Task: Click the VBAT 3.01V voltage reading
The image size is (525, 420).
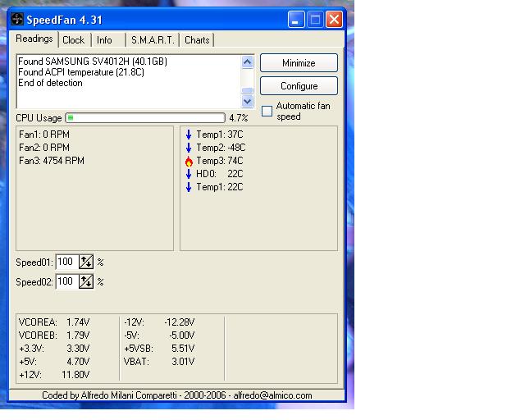Action: [x=159, y=362]
